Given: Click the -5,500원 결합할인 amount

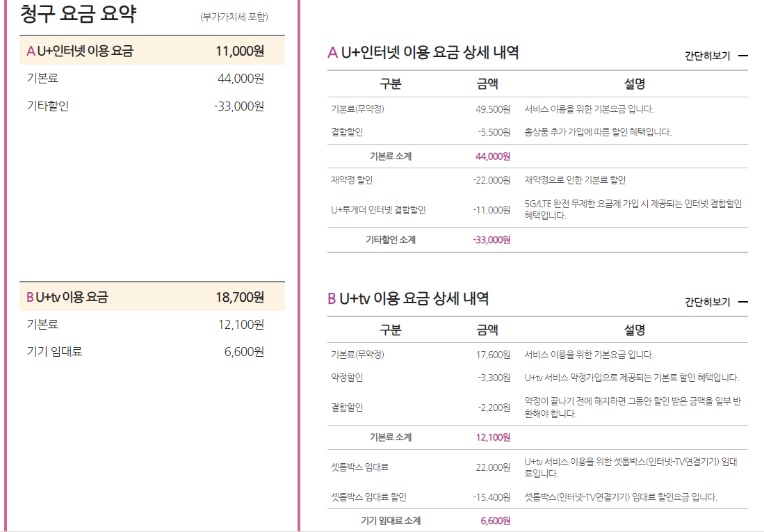Looking at the screenshot, I should point(494,132).
